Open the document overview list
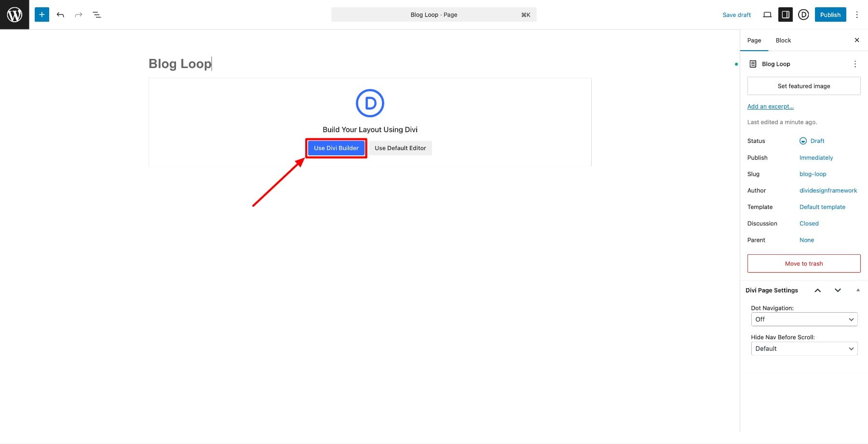Image resolution: width=868 pixels, height=444 pixels. (96, 14)
